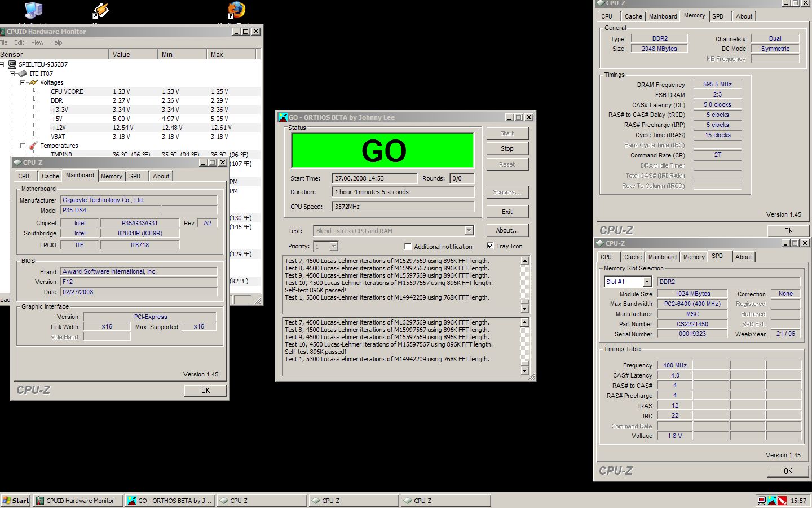Click CPUID Hardware Monitor in the taskbar
The width and height of the screenshot is (812, 508).
tap(78, 501)
